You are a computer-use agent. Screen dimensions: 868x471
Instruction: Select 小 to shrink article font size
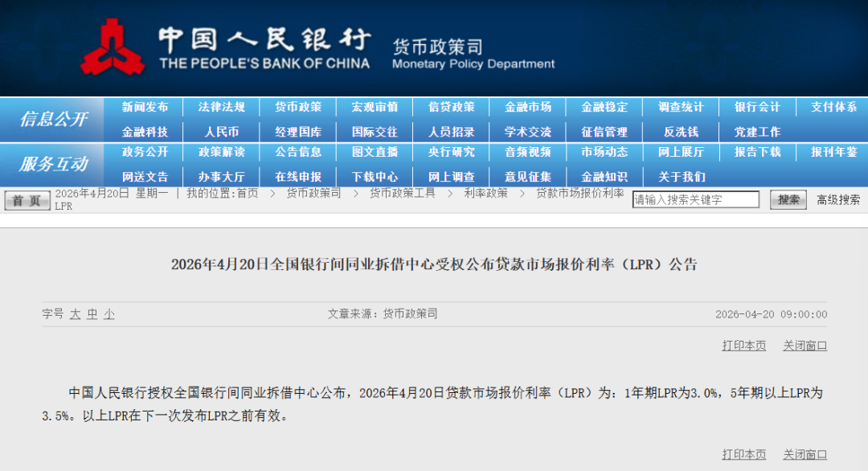point(108,314)
